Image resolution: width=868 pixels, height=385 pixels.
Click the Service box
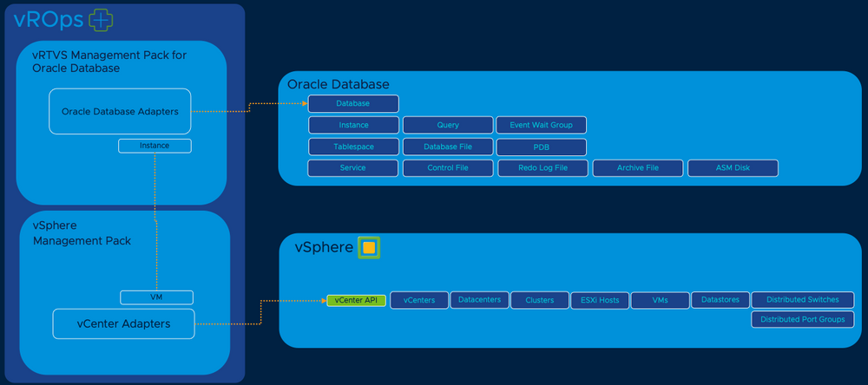[x=352, y=168]
